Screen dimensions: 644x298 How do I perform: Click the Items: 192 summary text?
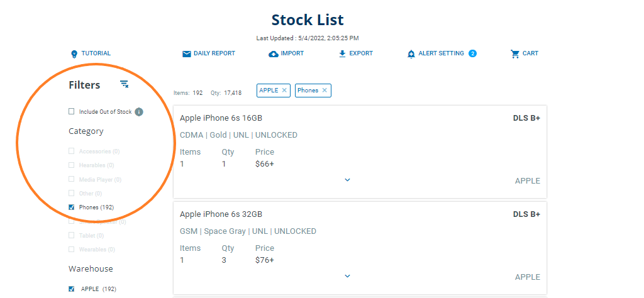click(188, 93)
